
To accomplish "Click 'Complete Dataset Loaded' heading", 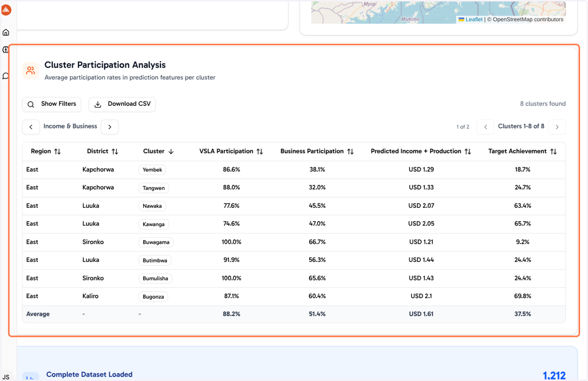I will click(89, 375).
